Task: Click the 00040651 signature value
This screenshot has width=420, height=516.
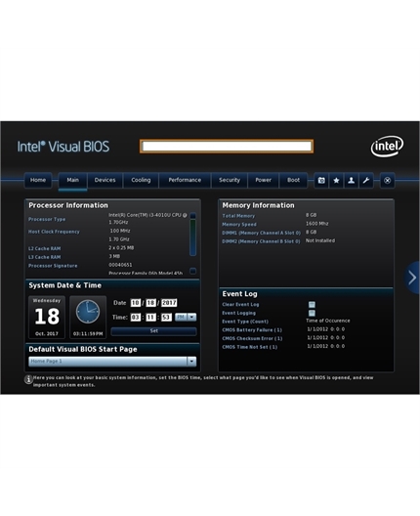Action: (x=120, y=265)
